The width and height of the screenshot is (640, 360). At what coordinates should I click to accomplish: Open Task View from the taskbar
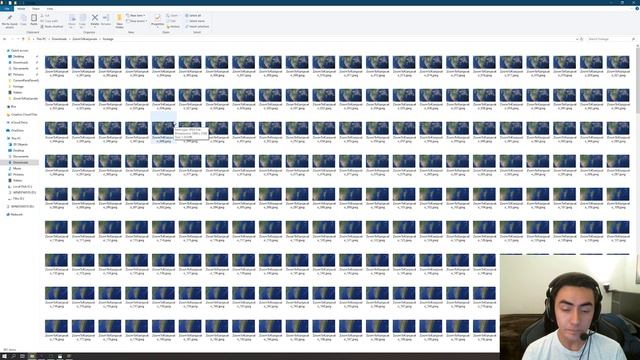pyautogui.click(x=22, y=357)
